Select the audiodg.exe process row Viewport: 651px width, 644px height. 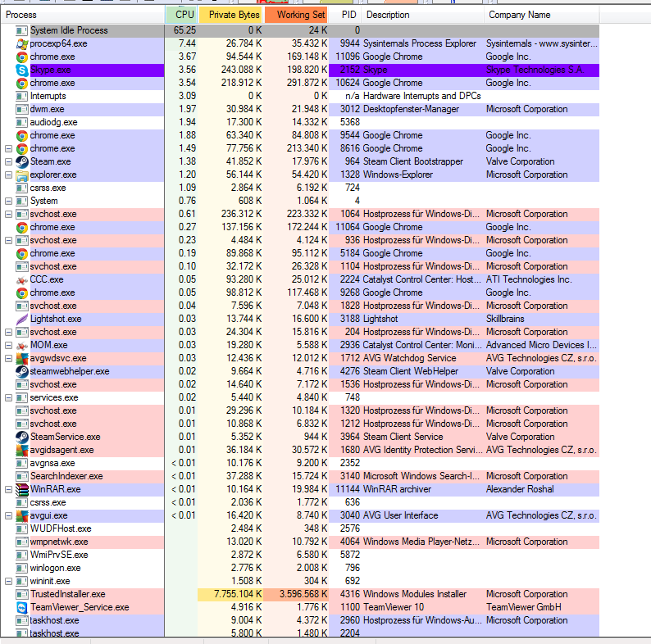(x=300, y=122)
